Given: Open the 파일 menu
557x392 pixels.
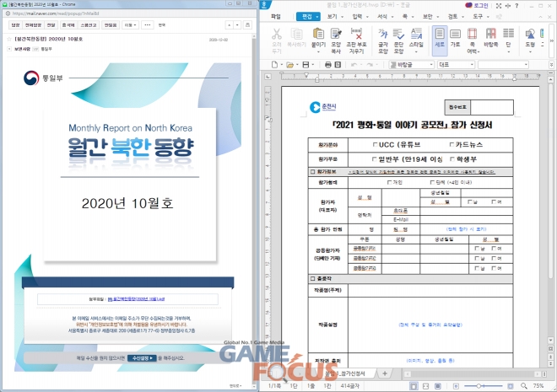Looking at the screenshot, I should [275, 15].
